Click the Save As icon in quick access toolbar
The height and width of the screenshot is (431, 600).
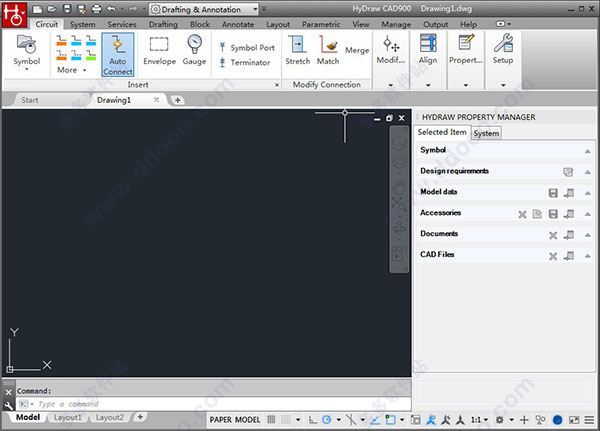pos(82,9)
